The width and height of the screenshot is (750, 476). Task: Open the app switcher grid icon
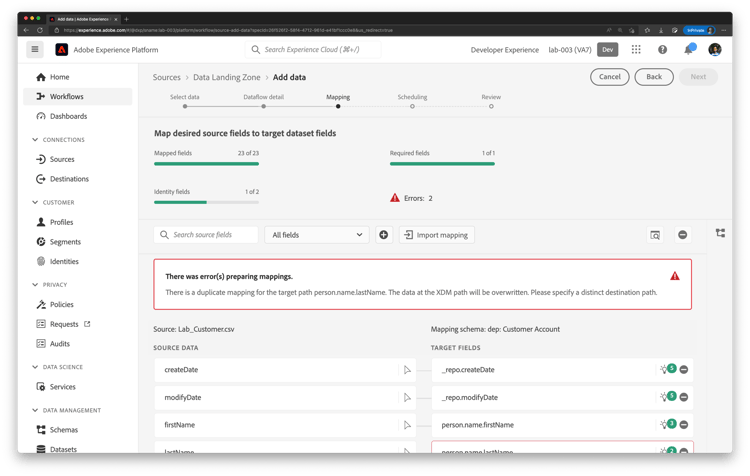click(636, 50)
